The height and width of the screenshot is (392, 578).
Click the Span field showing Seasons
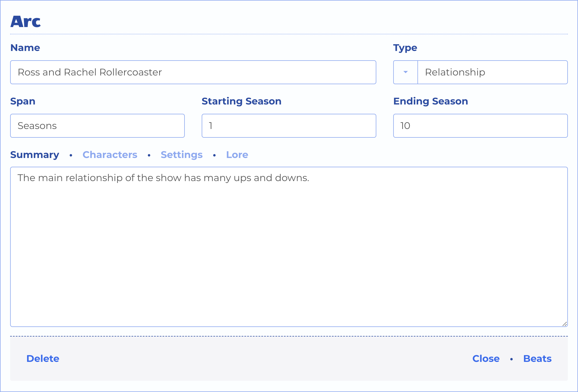click(97, 126)
